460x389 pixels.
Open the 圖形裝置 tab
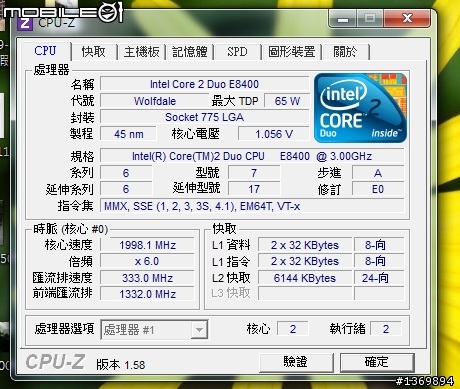(291, 52)
